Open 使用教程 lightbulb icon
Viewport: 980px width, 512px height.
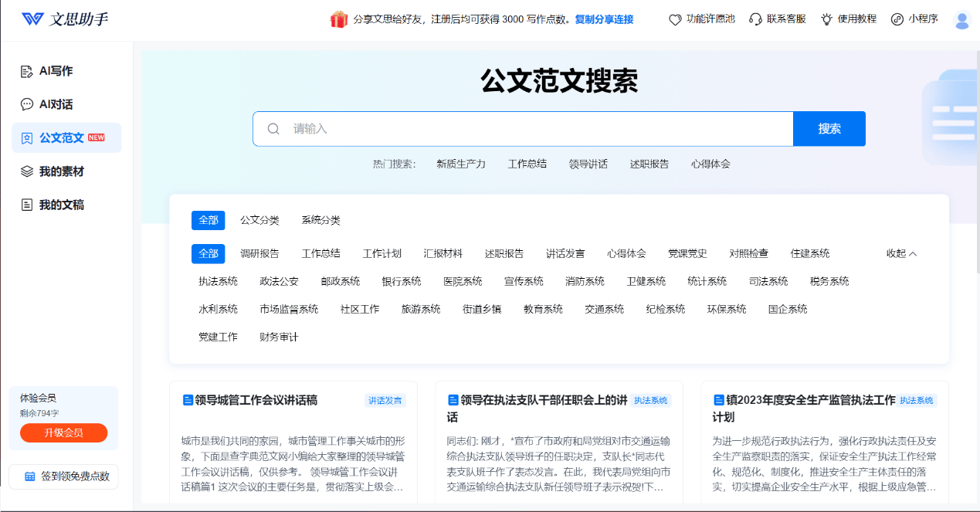826,19
